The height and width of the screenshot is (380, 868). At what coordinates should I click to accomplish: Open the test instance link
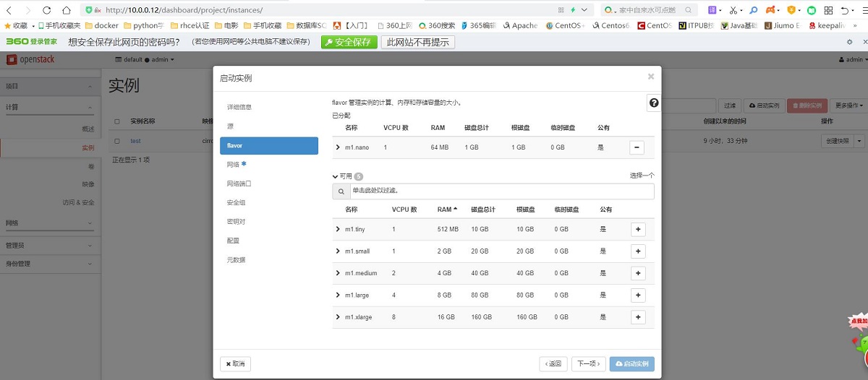tap(135, 141)
